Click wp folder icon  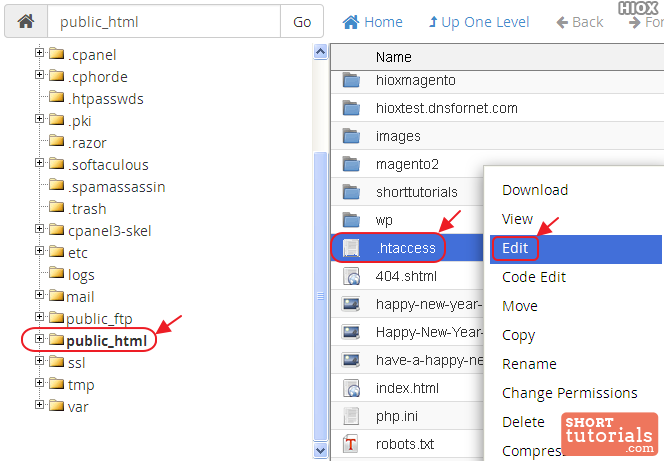(351, 220)
